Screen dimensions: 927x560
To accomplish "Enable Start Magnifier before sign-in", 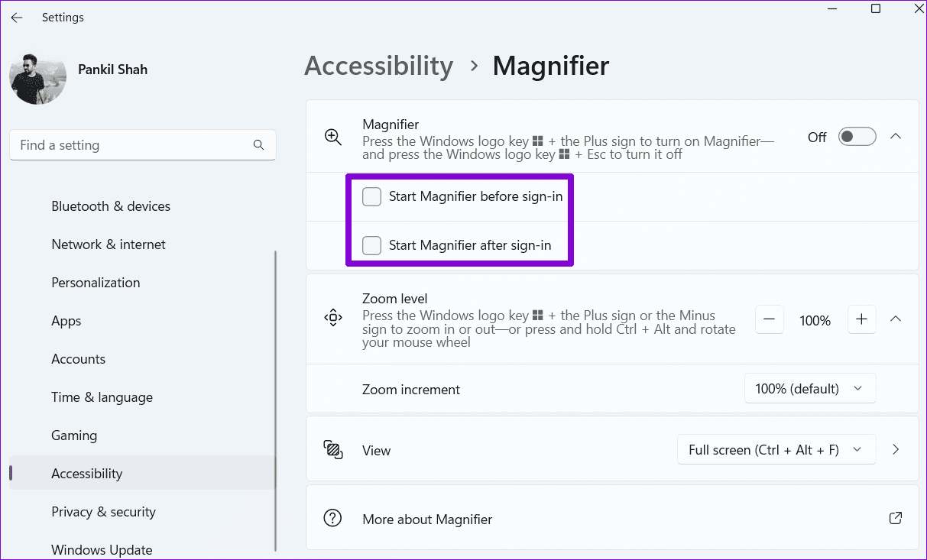I will click(371, 196).
